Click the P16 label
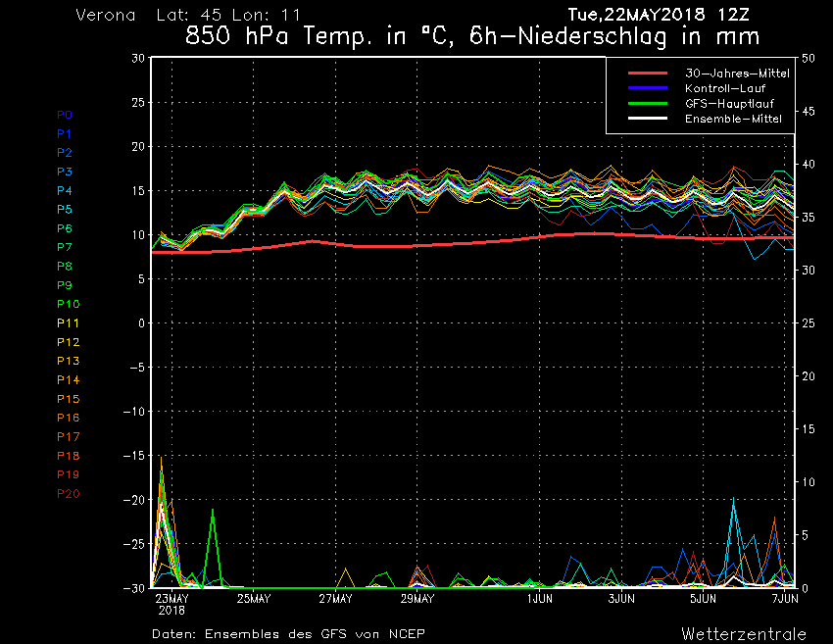Screen dimensions: 833x644 point(68,418)
